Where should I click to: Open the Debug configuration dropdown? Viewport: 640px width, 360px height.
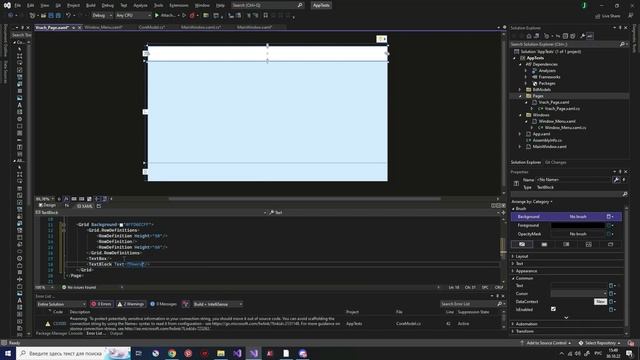point(102,16)
